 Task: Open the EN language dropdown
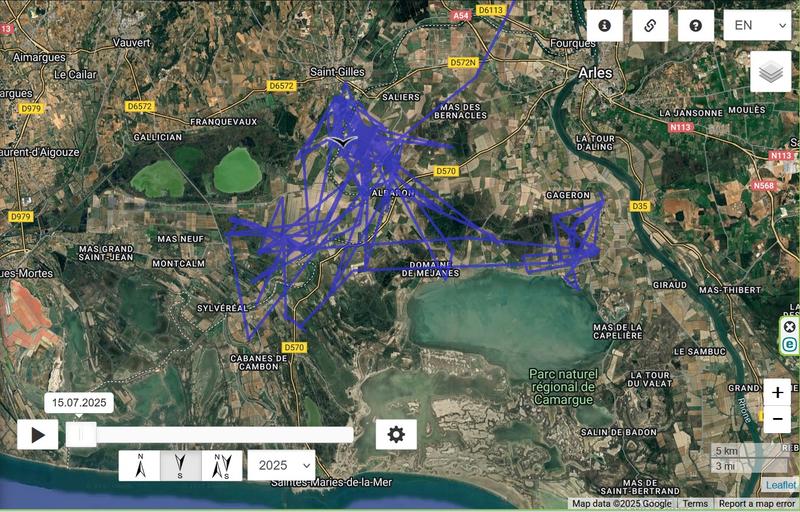[757, 25]
